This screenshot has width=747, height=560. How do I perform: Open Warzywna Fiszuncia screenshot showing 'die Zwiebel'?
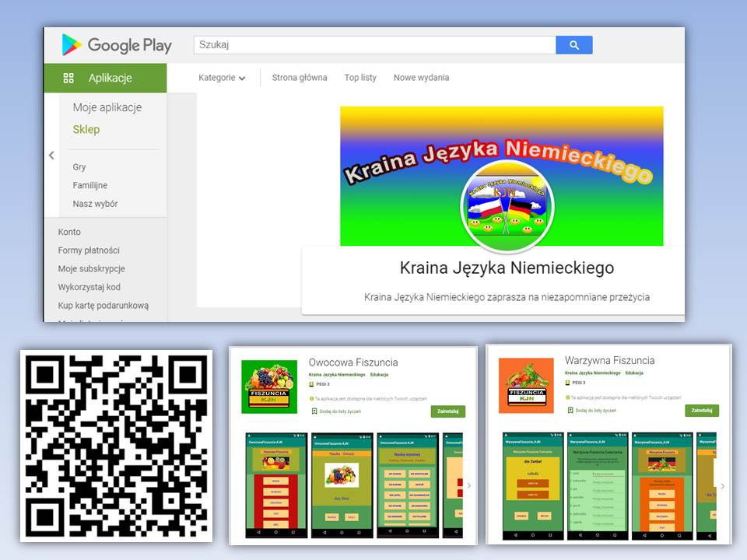(x=532, y=485)
